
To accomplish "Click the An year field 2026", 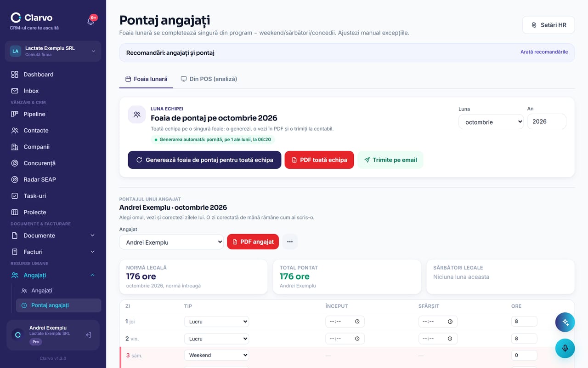I will (547, 121).
